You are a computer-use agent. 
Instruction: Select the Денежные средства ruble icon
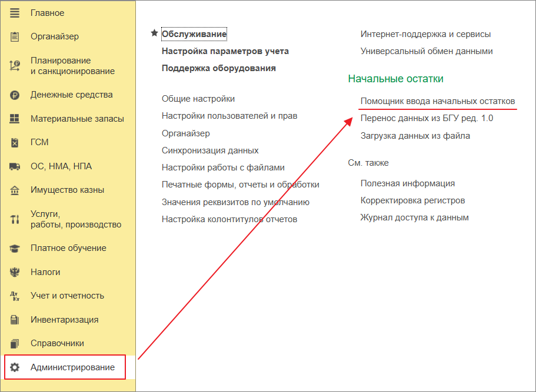14,94
